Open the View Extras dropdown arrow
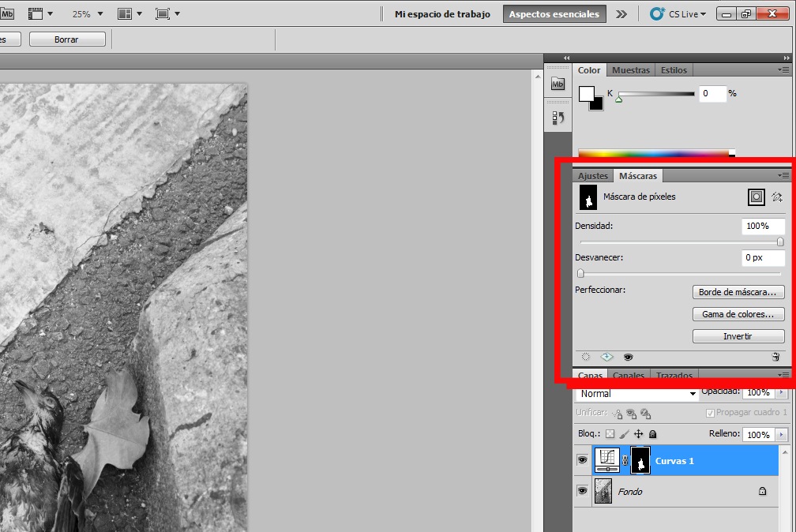The image size is (796, 532). pyautogui.click(x=50, y=13)
